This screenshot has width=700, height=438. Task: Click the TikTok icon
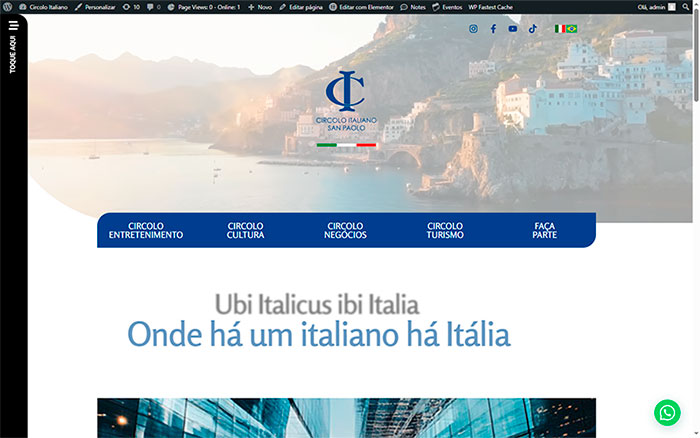click(x=533, y=29)
